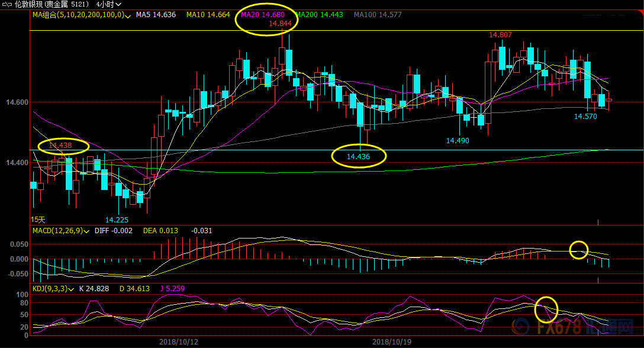Click the DEA 0.013 readout
Viewport: 644px width, 348px height.
pyautogui.click(x=160, y=231)
